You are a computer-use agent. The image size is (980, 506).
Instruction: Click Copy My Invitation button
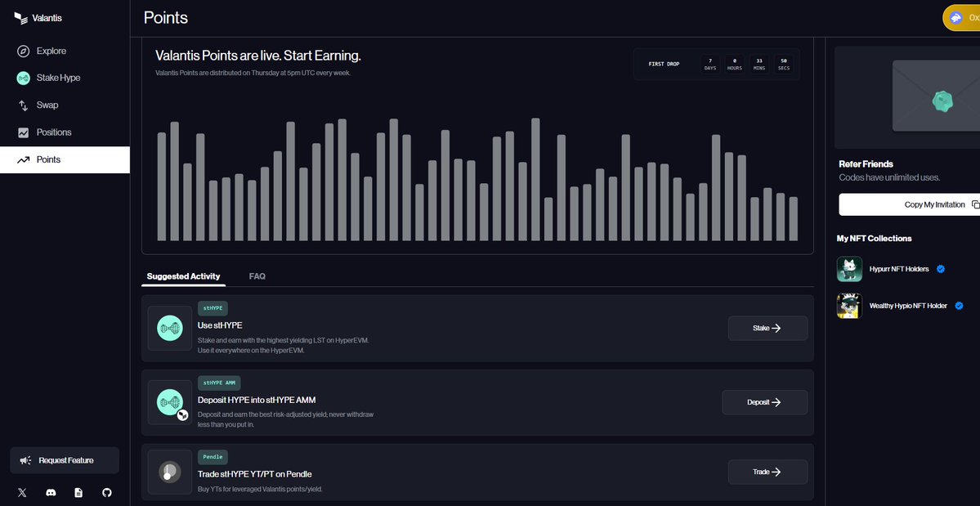click(x=910, y=204)
